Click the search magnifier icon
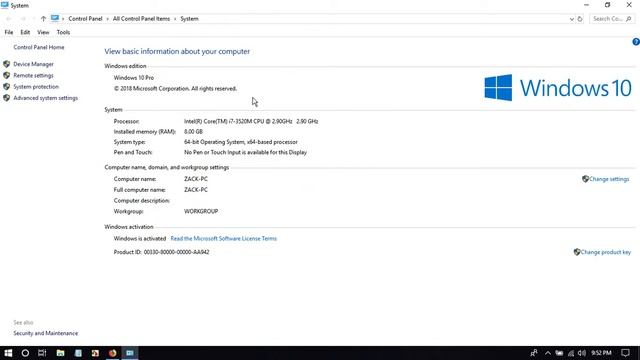The width and height of the screenshot is (640, 360). pyautogui.click(x=629, y=19)
